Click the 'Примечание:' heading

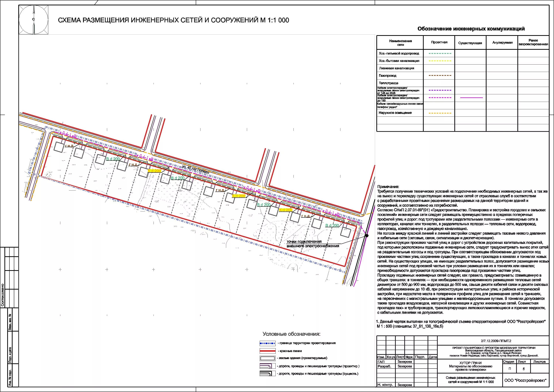click(388, 187)
